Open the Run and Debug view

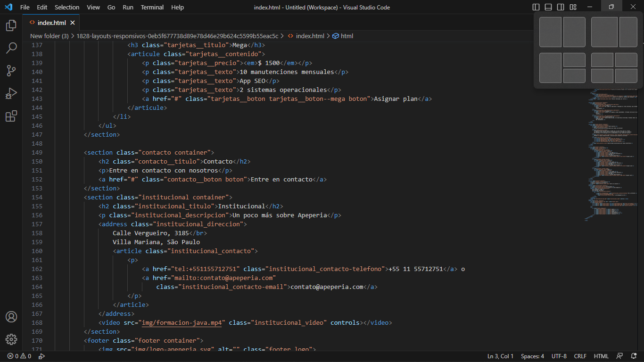click(x=11, y=93)
